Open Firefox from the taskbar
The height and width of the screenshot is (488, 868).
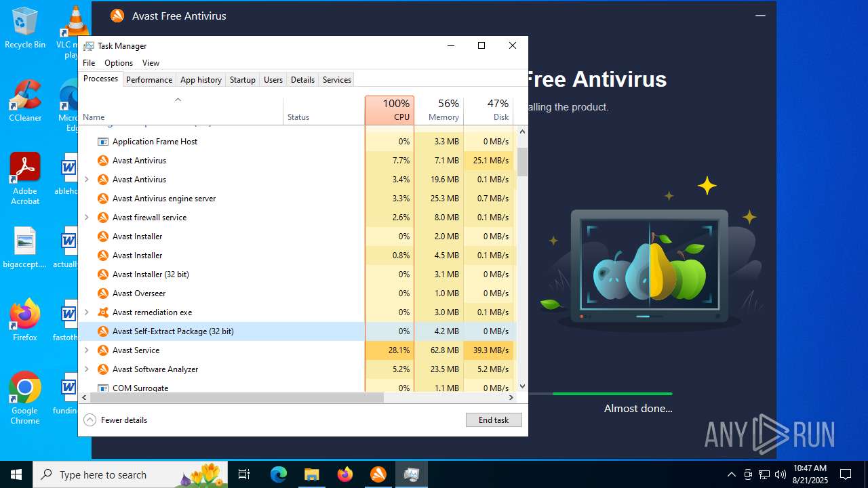pyautogui.click(x=344, y=474)
